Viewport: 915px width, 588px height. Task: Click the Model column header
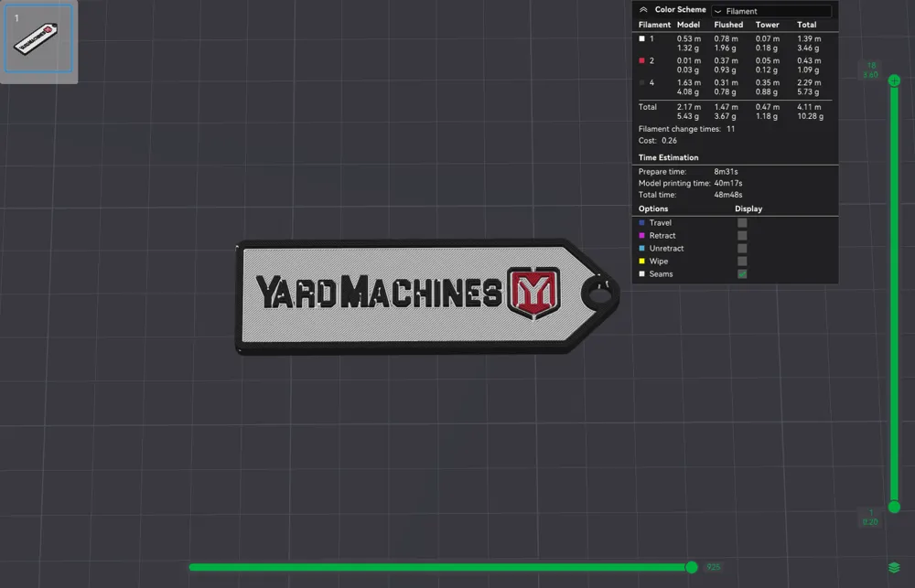pyautogui.click(x=688, y=25)
